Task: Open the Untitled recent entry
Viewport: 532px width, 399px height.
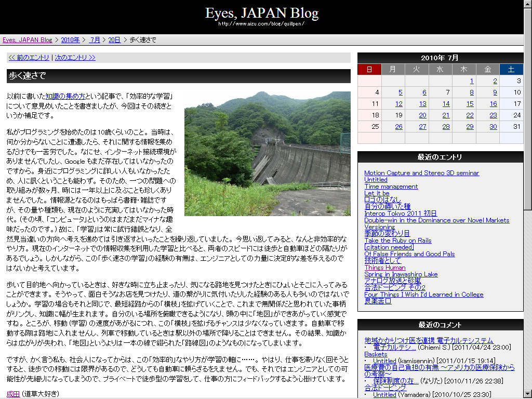Action: pyautogui.click(x=376, y=180)
